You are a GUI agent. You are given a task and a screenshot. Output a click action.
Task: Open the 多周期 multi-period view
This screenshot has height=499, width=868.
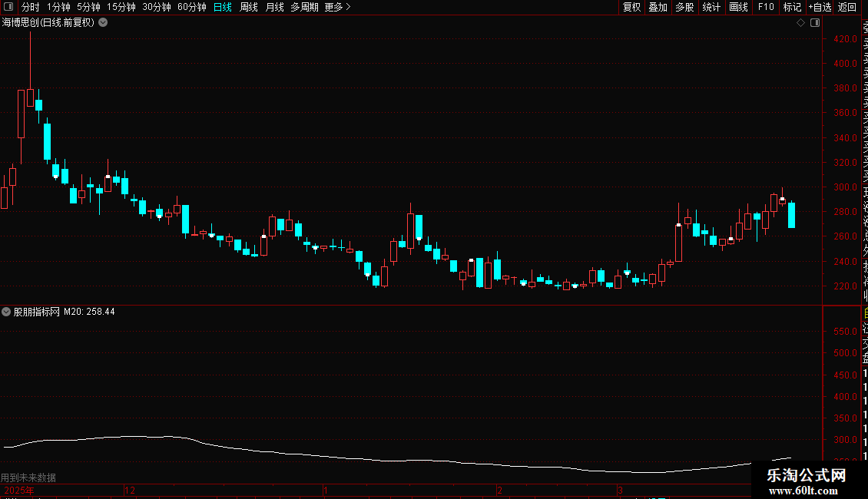coord(304,7)
